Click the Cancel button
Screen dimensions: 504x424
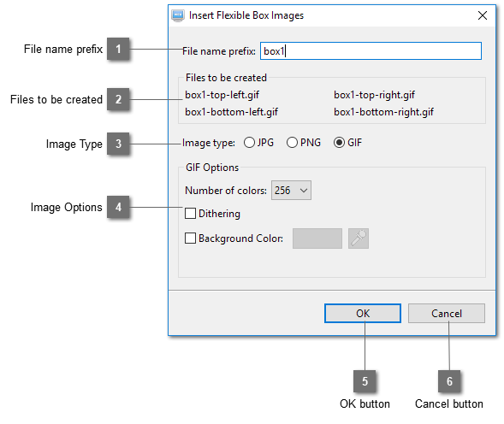click(x=447, y=313)
